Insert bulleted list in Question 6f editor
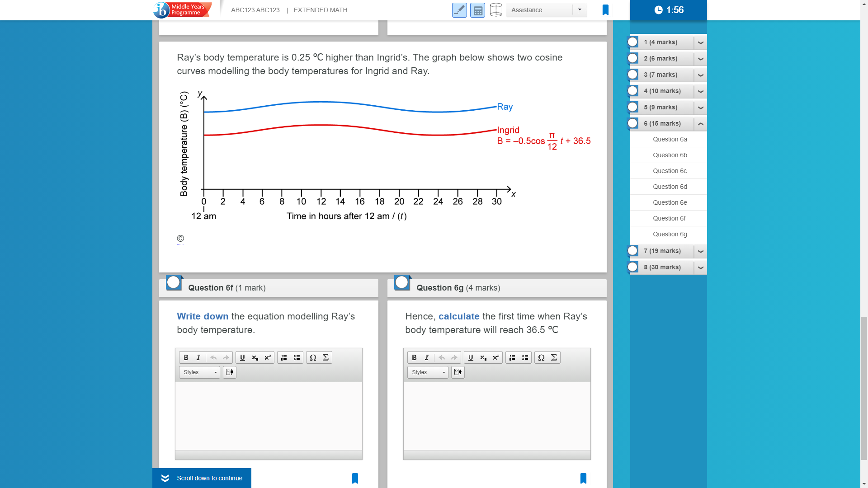Screen dimensions: 868x488 [x=297, y=357]
